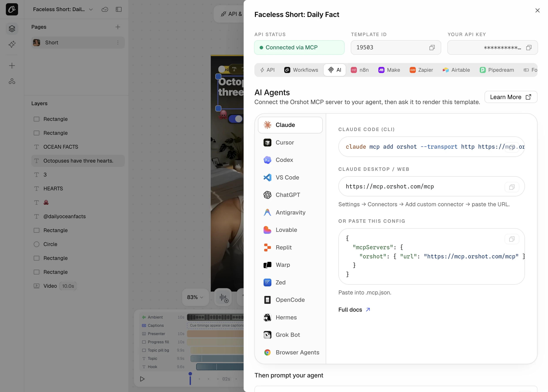
Task: Open the Short page options menu
Action: pyautogui.click(x=118, y=43)
